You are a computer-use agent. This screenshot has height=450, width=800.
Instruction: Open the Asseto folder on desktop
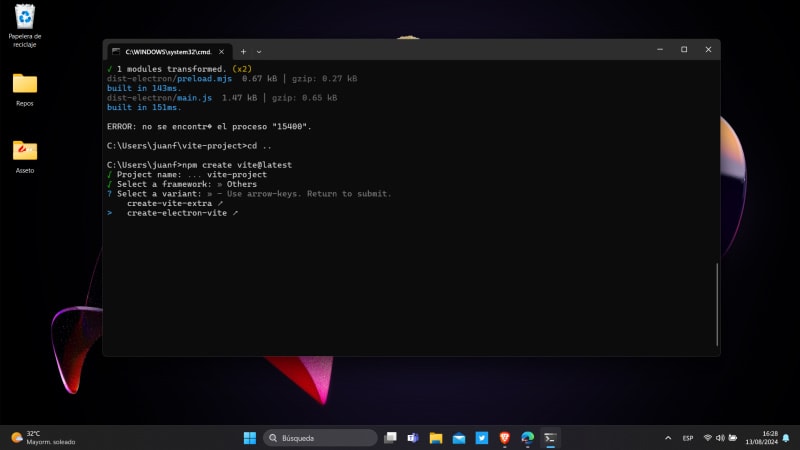[24, 157]
